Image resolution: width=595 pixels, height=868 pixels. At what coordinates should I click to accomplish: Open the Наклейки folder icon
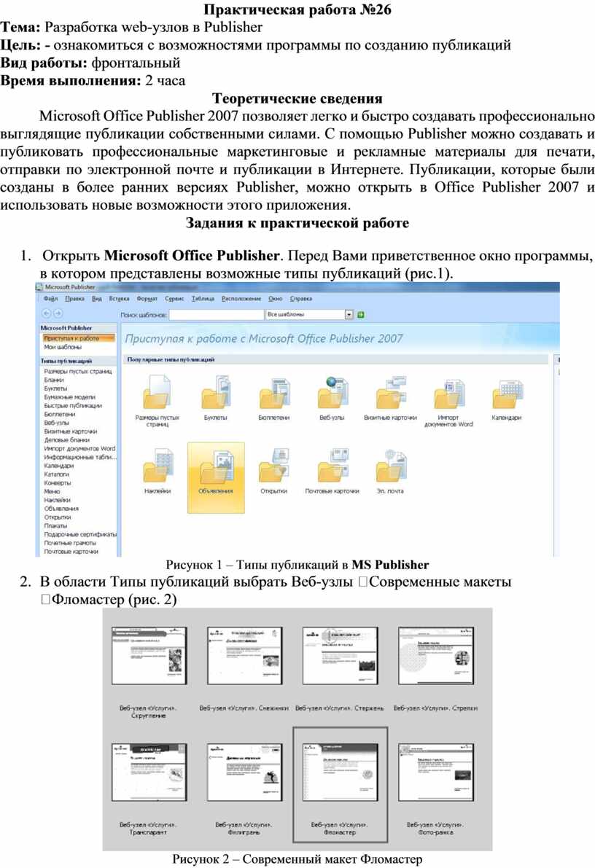tap(157, 466)
